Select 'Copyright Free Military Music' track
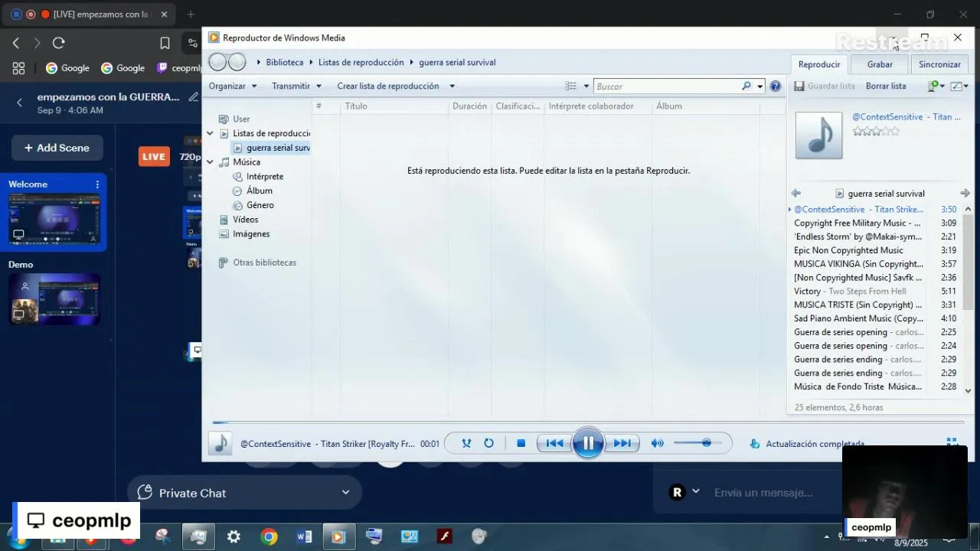980x551 pixels. pyautogui.click(x=874, y=223)
